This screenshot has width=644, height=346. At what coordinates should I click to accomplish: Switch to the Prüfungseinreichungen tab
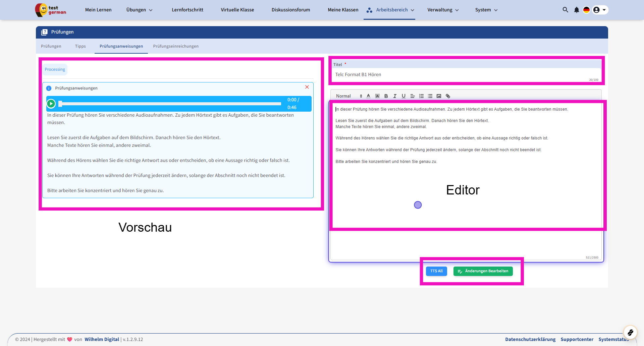tap(176, 46)
